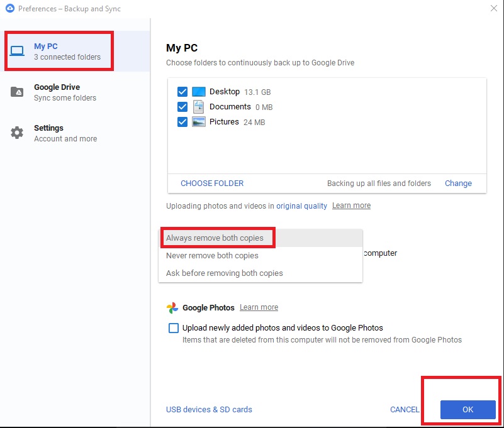Image resolution: width=504 pixels, height=428 pixels.
Task: Click CHOOSE FOLDER to add a folder
Action: pyautogui.click(x=212, y=183)
